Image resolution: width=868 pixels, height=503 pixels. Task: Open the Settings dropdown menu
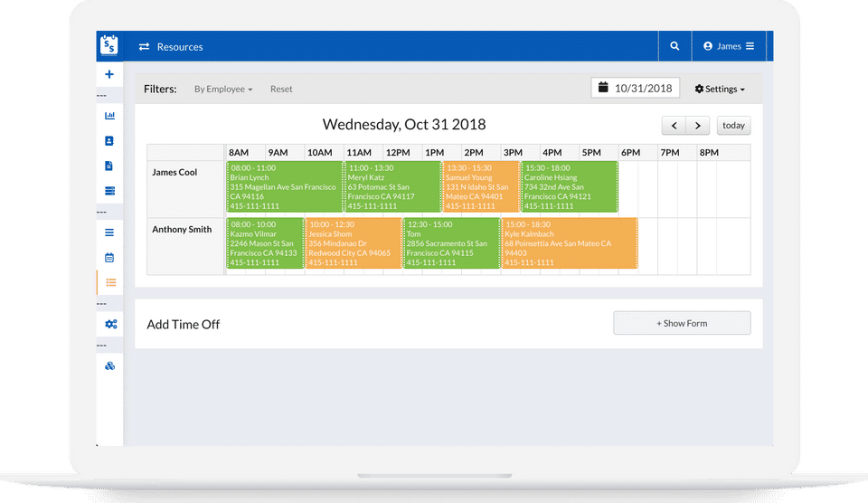720,89
